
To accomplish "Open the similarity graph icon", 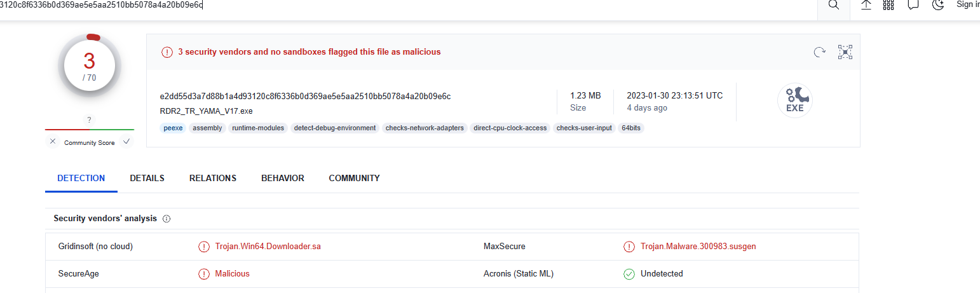I will (x=845, y=52).
